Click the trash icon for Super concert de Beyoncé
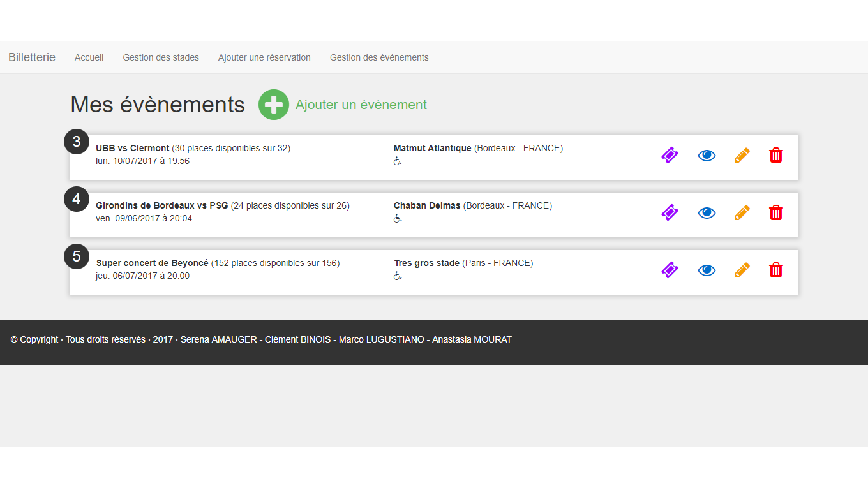Image resolution: width=868 pixels, height=488 pixels. pyautogui.click(x=775, y=270)
